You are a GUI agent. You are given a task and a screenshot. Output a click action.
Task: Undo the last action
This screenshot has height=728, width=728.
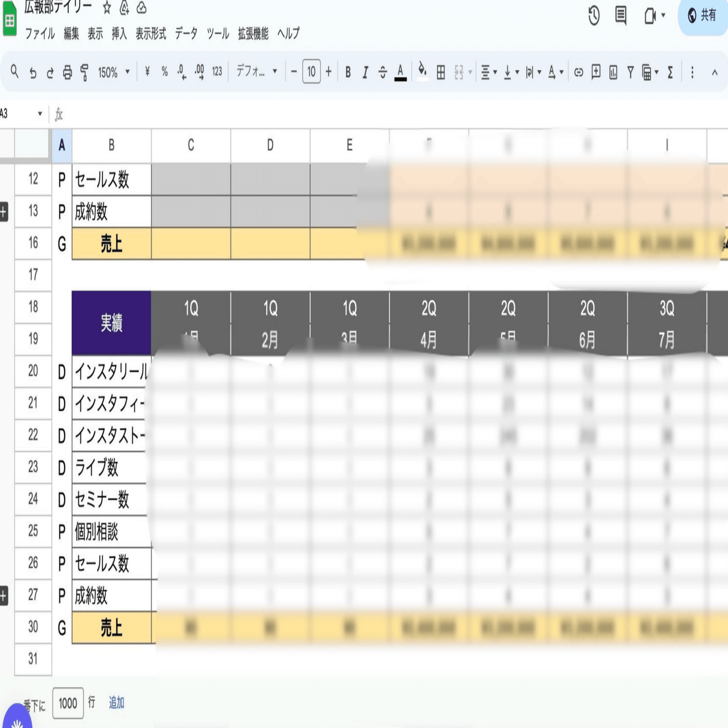[x=33, y=73]
